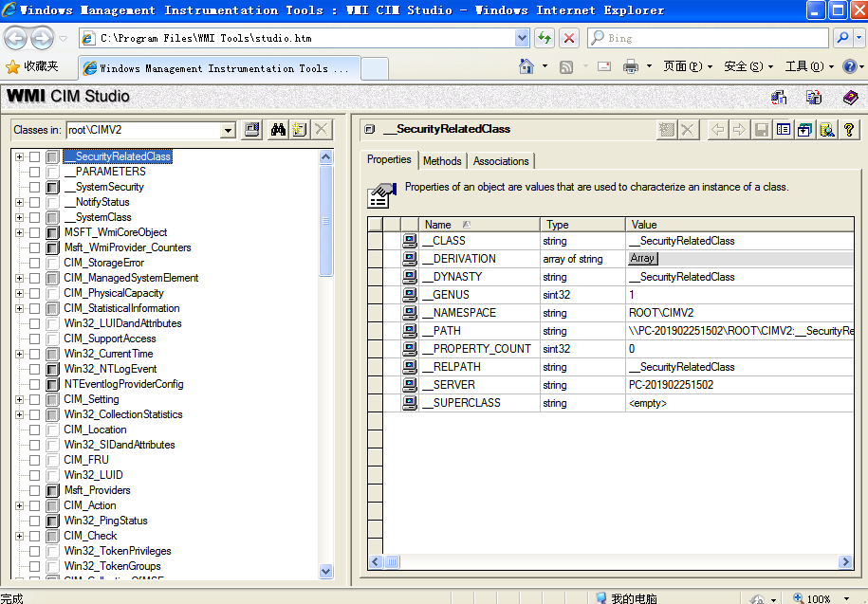The width and height of the screenshot is (868, 604).
Task: Click the binoculars search for class icon
Action: [x=278, y=130]
